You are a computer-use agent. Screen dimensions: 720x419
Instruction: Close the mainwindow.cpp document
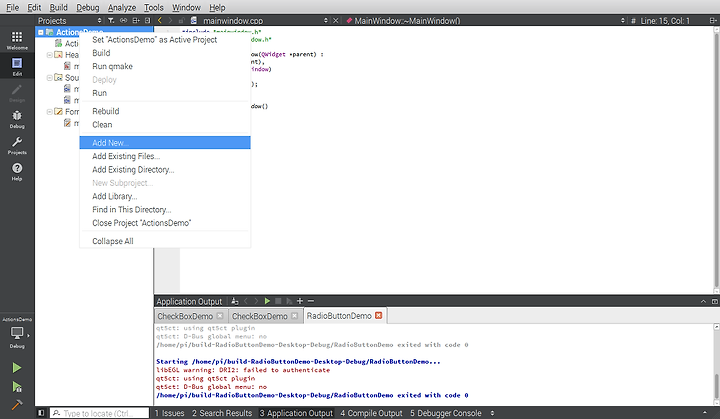coord(336,20)
